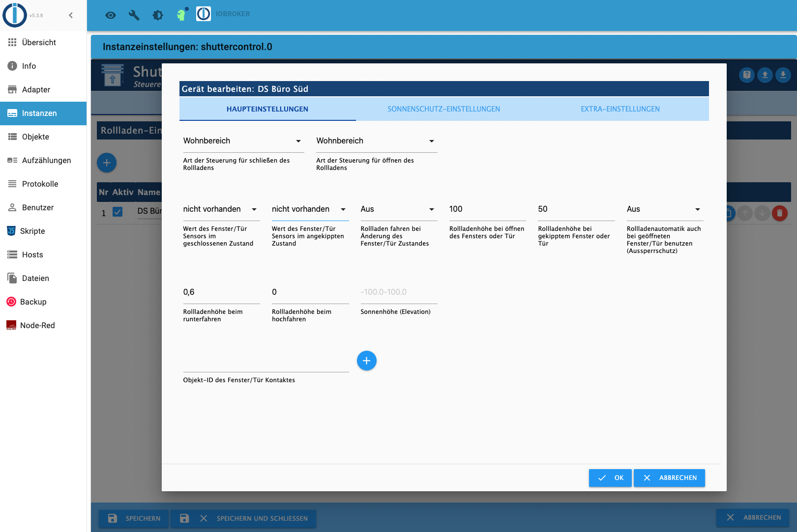
Task: Click the Übersicht grid icon
Action: (x=12, y=42)
